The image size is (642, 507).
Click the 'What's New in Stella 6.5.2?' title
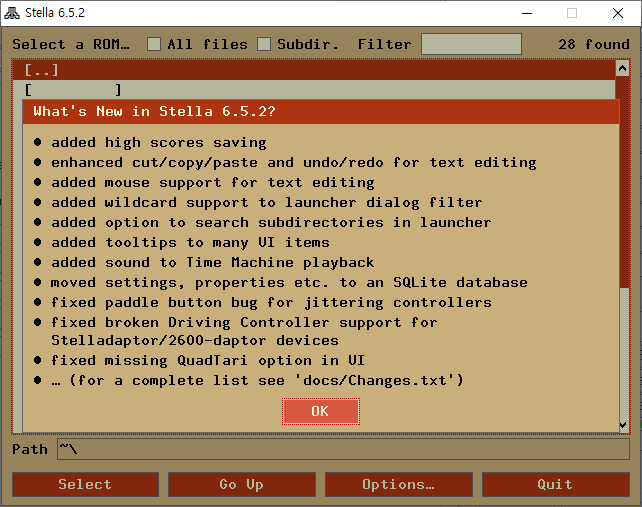click(x=154, y=111)
